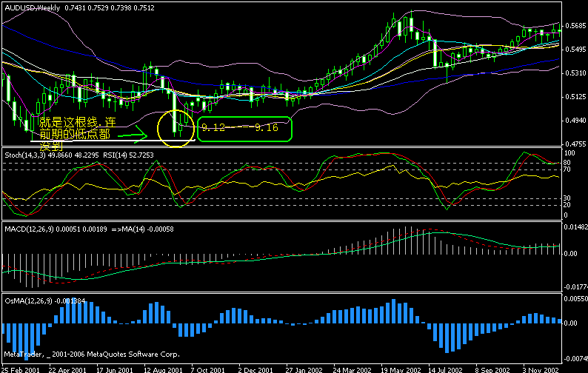Click the 0.4940 price axis label
The image size is (588, 373).
(x=575, y=121)
